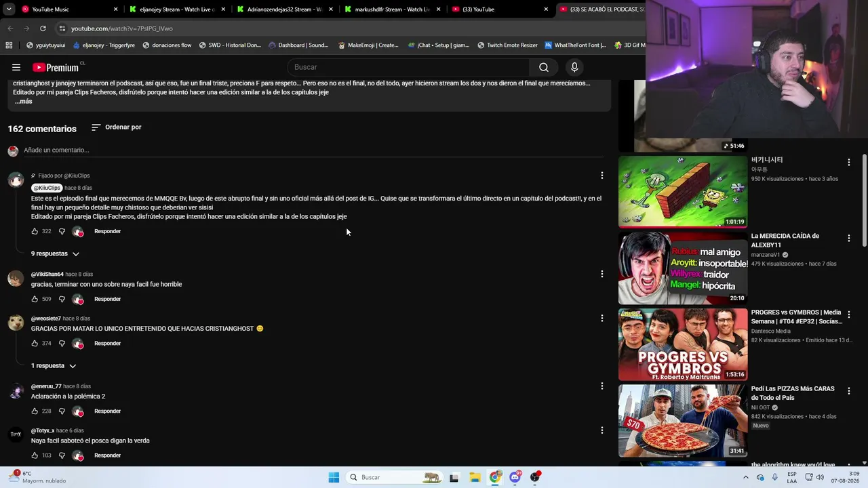Like the pinned KiiuClips comment
The width and height of the screenshot is (868, 488).
(35, 231)
